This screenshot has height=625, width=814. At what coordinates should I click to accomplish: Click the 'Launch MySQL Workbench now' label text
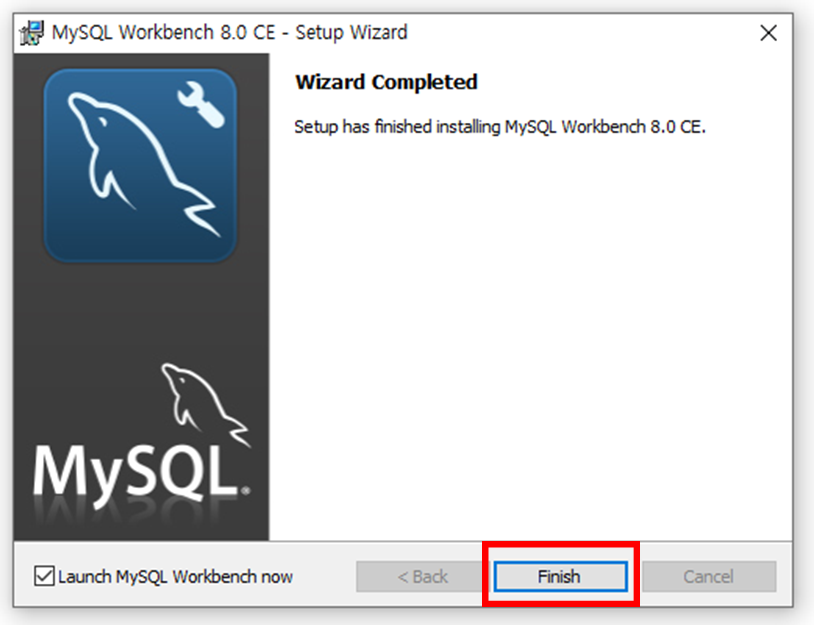point(175,577)
